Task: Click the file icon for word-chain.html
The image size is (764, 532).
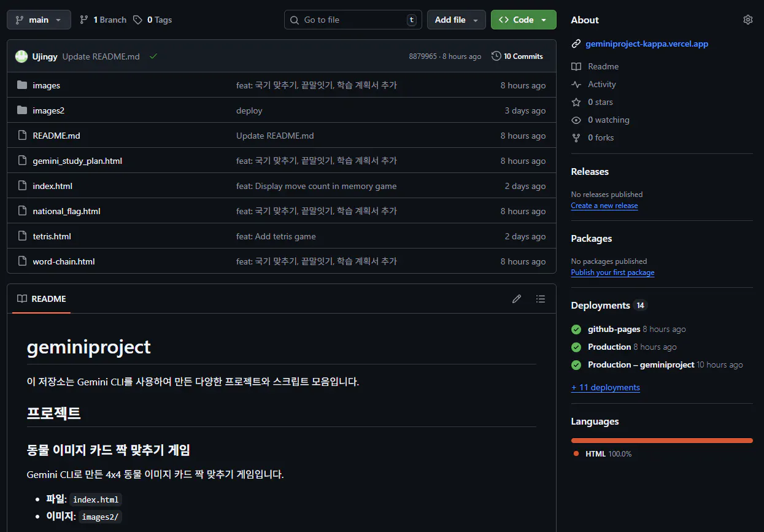Action: (x=22, y=261)
